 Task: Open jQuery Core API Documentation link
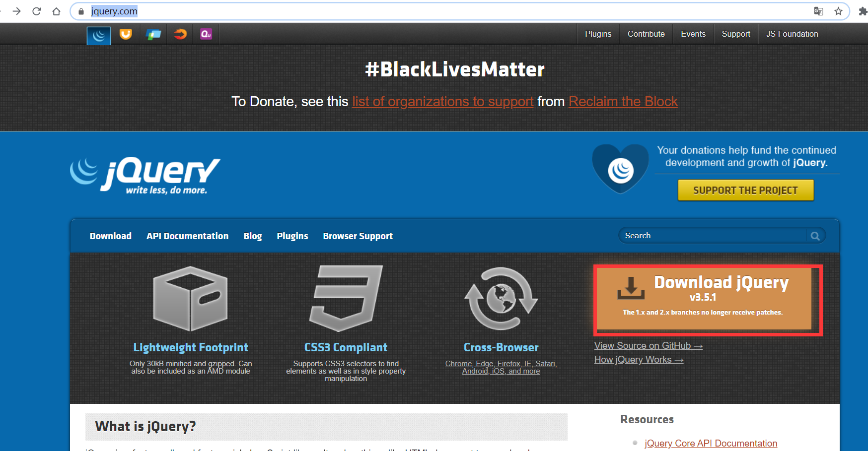pos(711,443)
